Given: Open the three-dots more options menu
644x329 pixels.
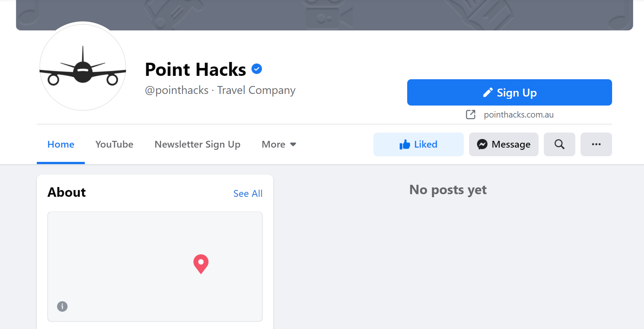Looking at the screenshot, I should [x=596, y=144].
